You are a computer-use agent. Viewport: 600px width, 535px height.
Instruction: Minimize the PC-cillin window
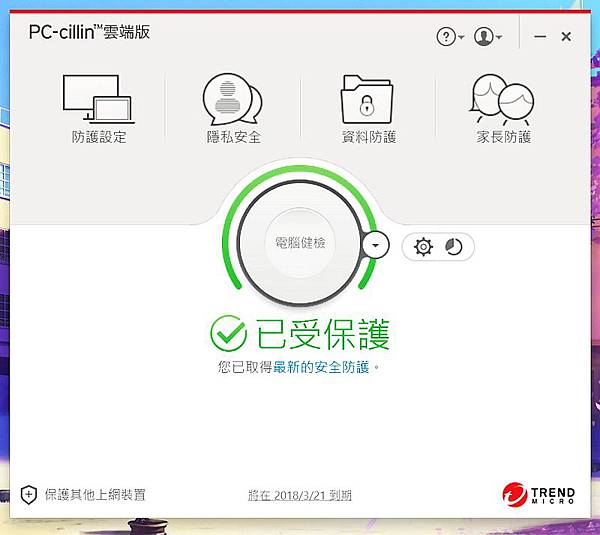(x=540, y=37)
